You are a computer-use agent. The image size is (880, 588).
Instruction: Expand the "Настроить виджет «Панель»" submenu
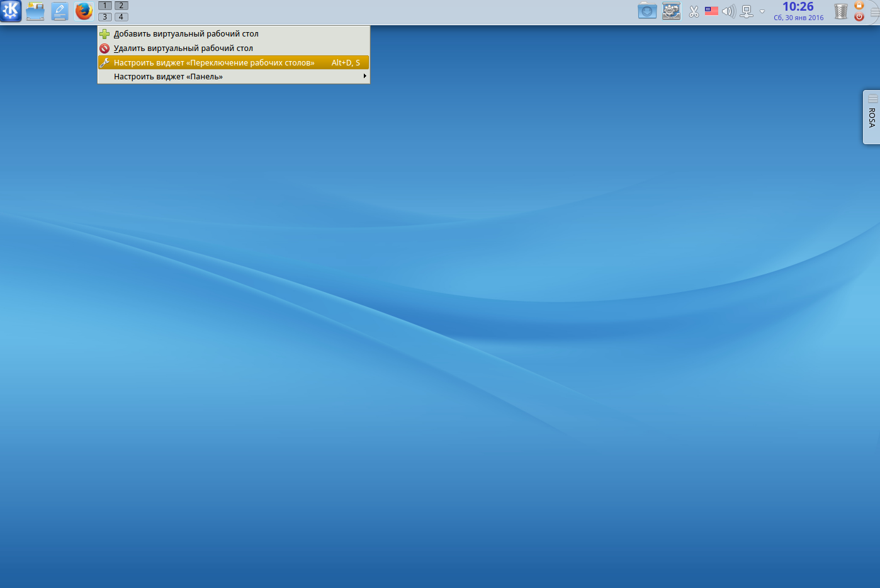[x=234, y=77]
